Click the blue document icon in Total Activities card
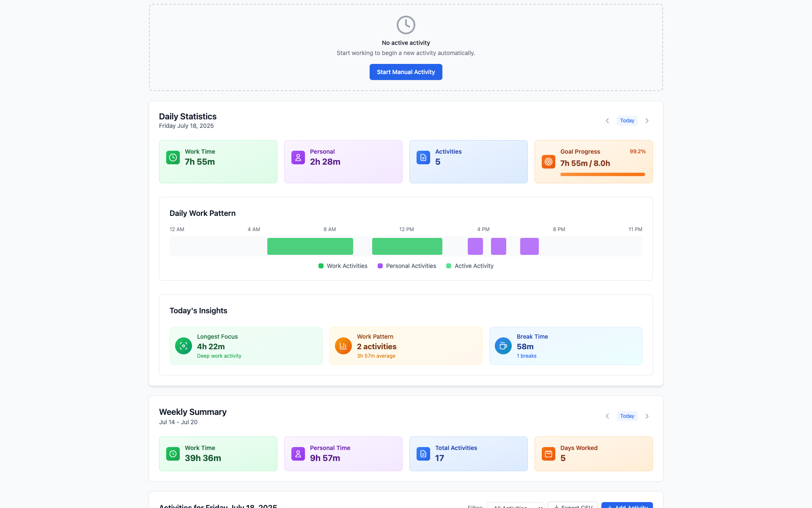812x508 pixels. point(423,454)
